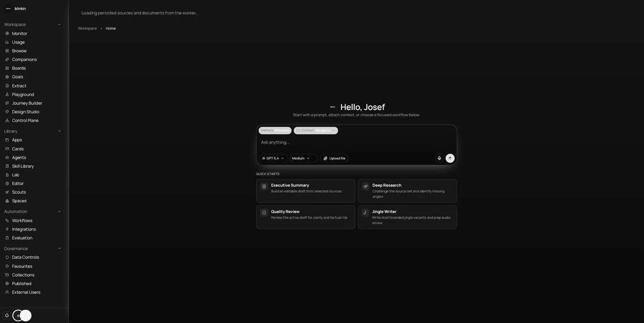Open the Skill Library book icon
Image resolution: width=644 pixels, height=323 pixels.
pos(7,166)
